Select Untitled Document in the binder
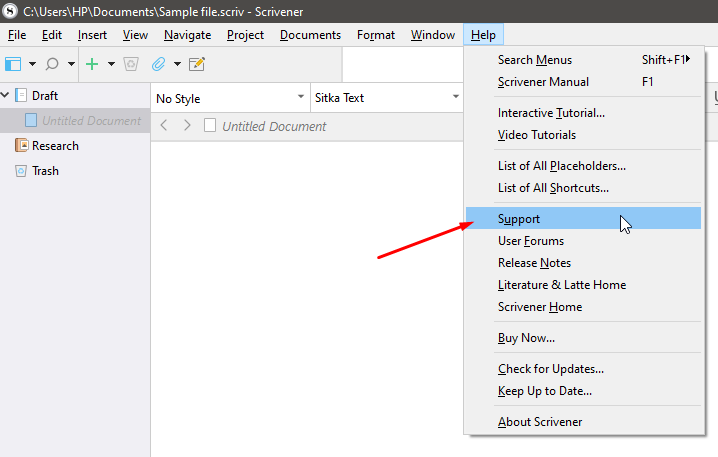 (x=75, y=120)
